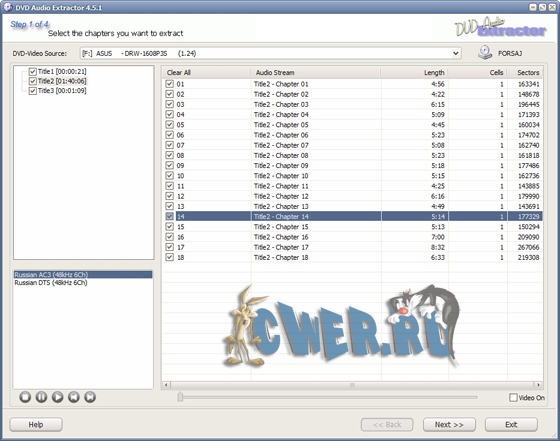The width and height of the screenshot is (560, 441).
Task: Select Title2 [01:40:06] in tree
Action: point(62,81)
